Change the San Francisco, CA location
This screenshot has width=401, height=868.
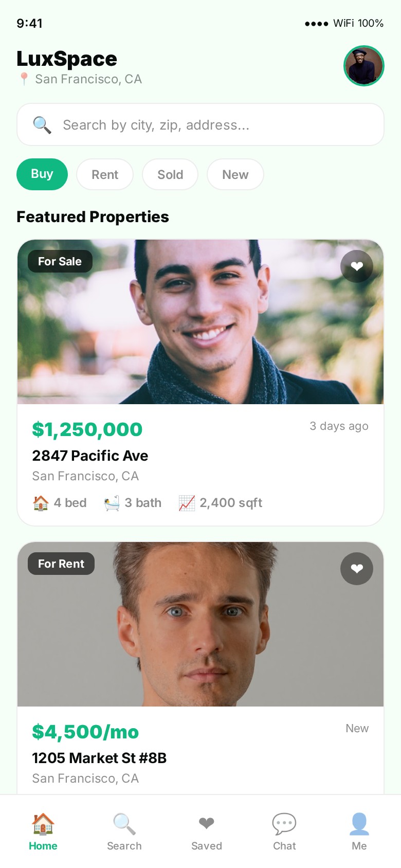tap(88, 79)
